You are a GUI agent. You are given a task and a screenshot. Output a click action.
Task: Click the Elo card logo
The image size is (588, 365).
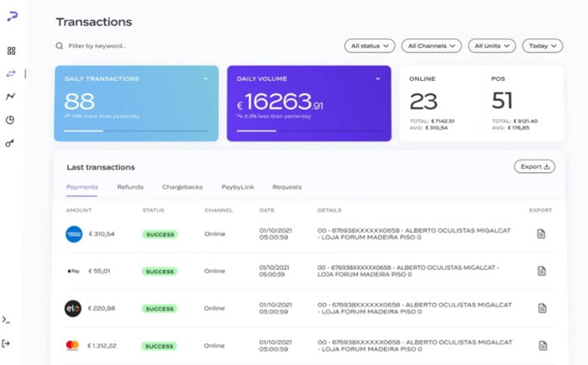click(73, 309)
